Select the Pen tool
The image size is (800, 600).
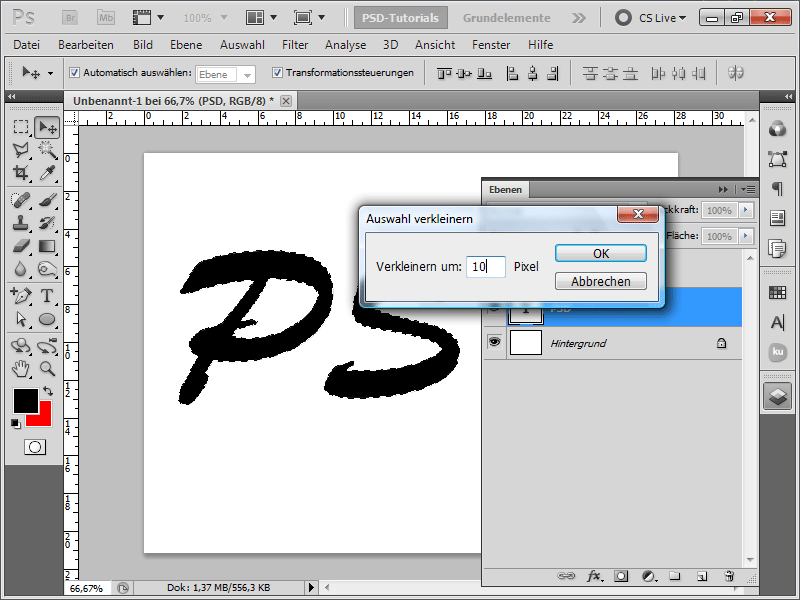click(20, 295)
